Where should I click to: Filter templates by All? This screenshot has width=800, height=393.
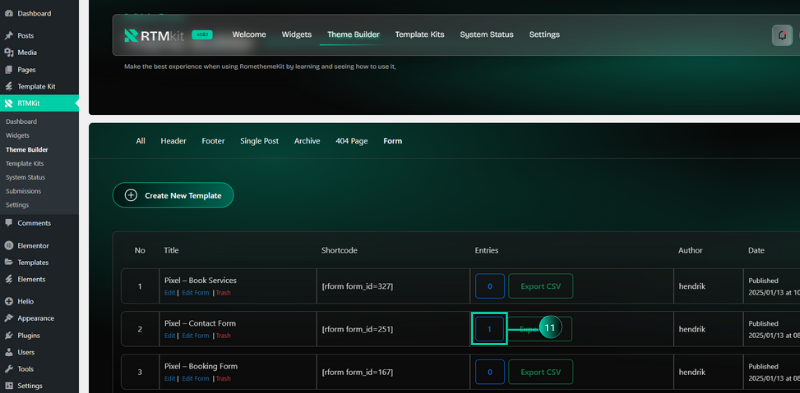pyautogui.click(x=140, y=141)
